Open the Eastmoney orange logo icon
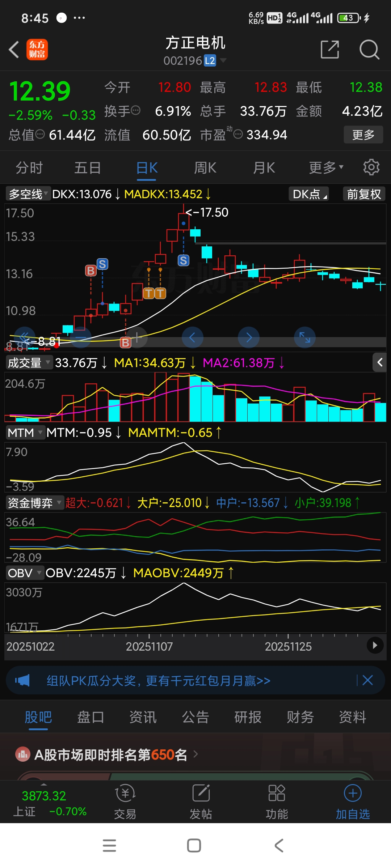Viewport: 391px width, 868px height. pyautogui.click(x=37, y=50)
